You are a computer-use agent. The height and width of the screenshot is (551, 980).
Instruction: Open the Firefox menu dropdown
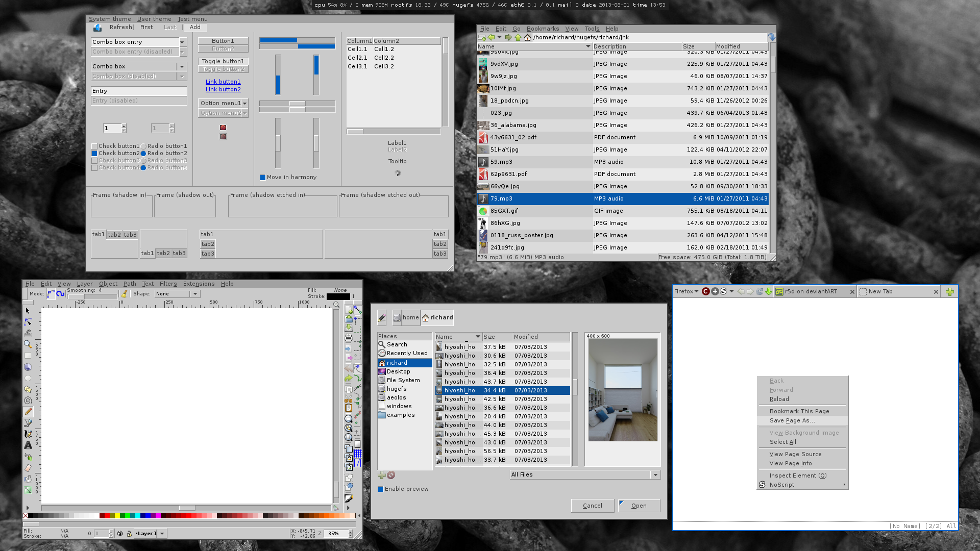pyautogui.click(x=687, y=292)
